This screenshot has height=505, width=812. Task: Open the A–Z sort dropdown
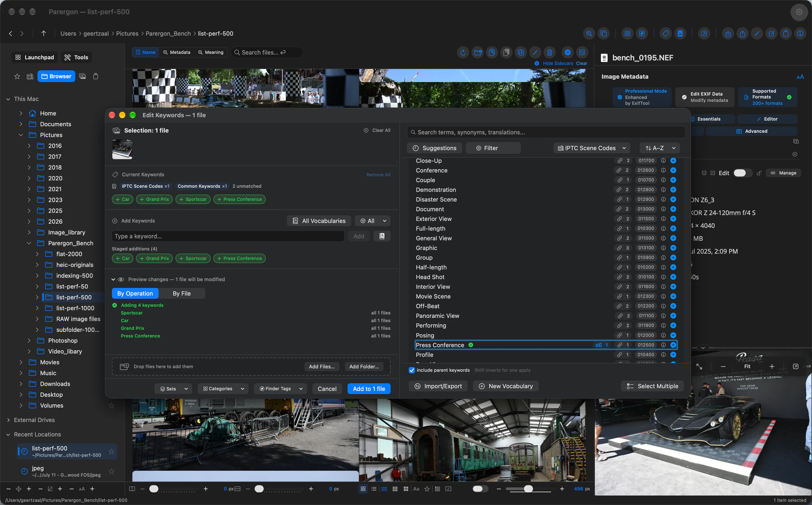[x=660, y=148]
